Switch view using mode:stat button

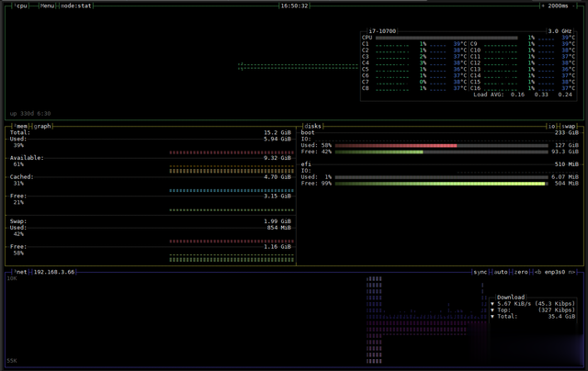click(x=76, y=6)
